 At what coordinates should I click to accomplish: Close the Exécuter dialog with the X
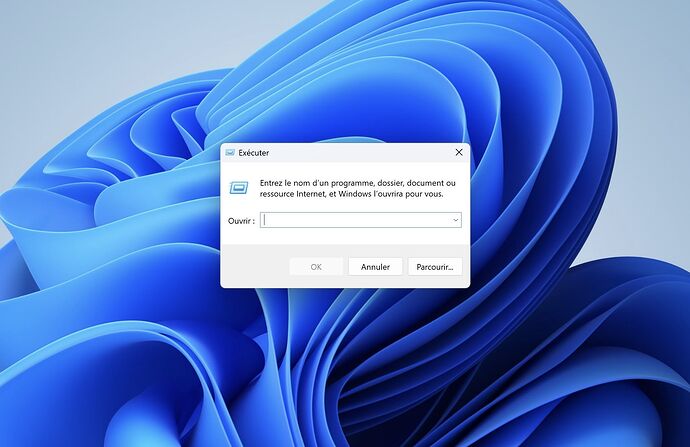(x=459, y=152)
